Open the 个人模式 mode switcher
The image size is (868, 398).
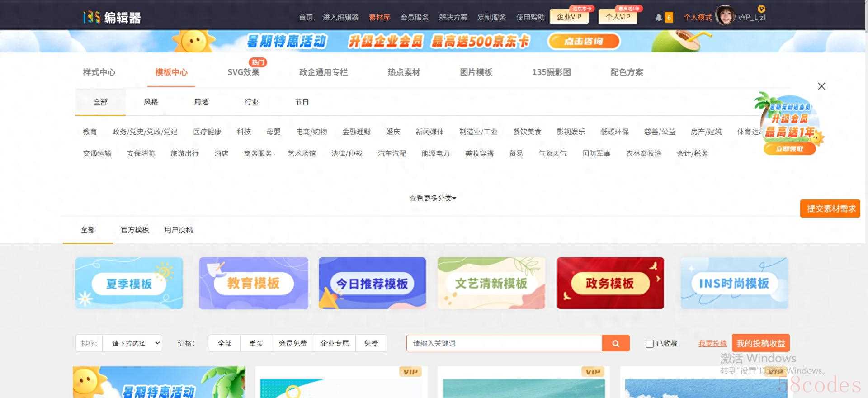point(697,17)
